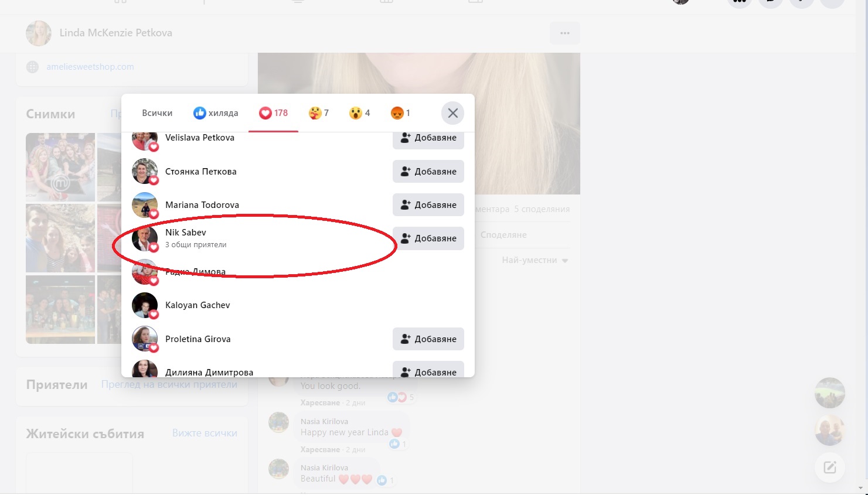Open the three-dots profile options menu

pyautogui.click(x=564, y=33)
